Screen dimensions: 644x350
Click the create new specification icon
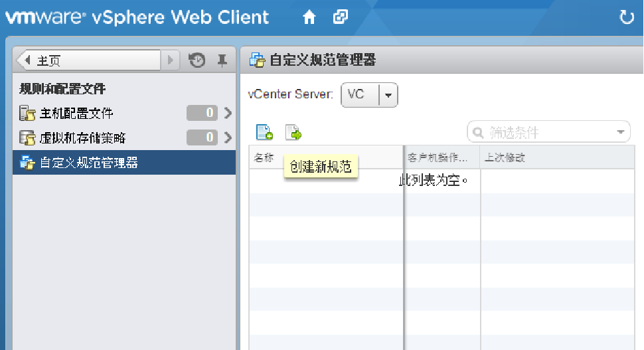pos(264,132)
